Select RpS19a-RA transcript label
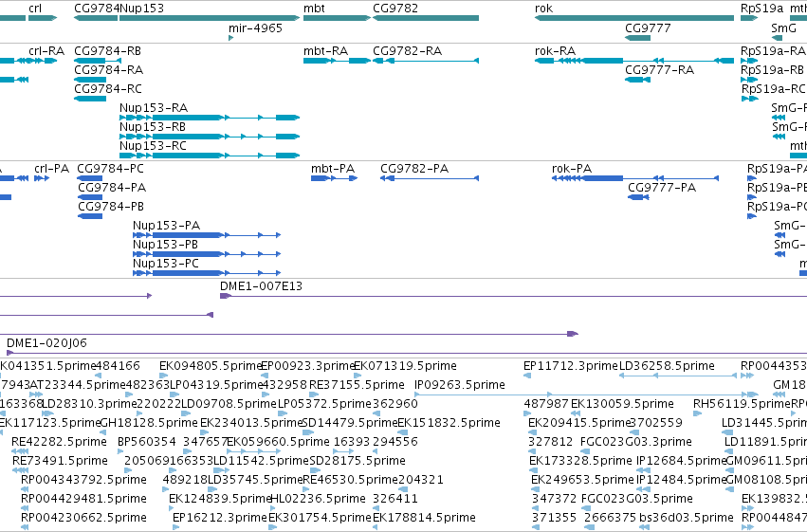Screen dimensions: 807x532 [773, 51]
